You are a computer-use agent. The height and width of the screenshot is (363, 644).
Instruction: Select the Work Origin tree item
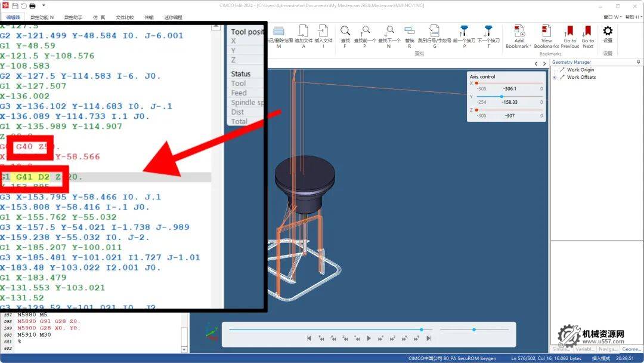[x=580, y=70]
